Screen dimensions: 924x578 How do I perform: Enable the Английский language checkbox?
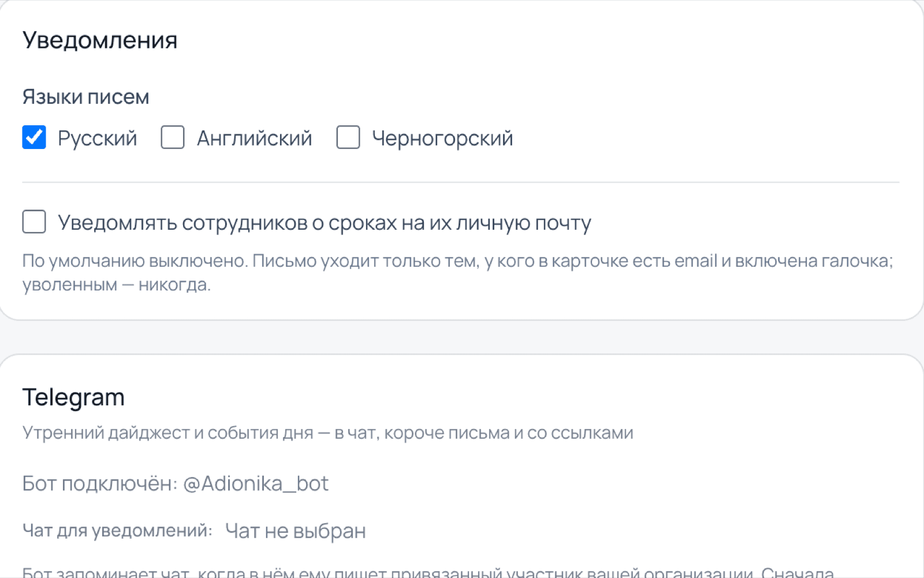click(173, 137)
